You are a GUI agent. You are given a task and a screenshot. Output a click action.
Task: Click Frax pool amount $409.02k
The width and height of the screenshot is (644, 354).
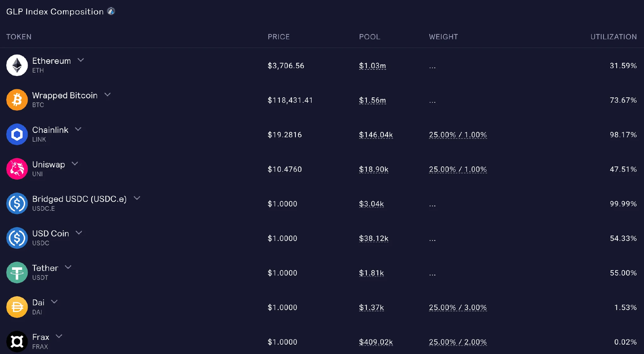click(376, 342)
